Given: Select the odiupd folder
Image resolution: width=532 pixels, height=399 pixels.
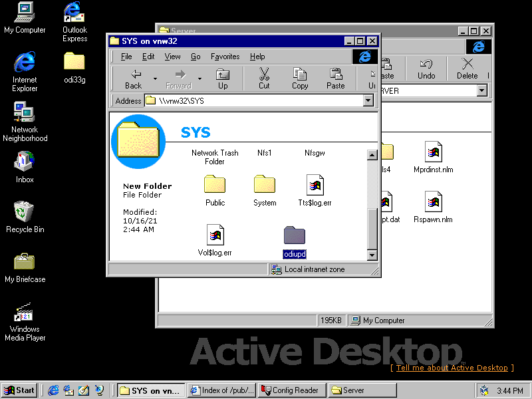Looking at the screenshot, I should 295,242.
